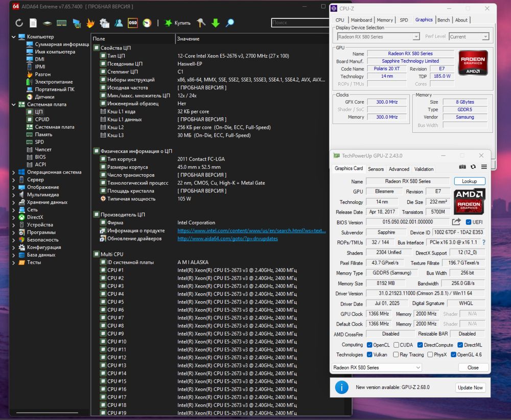The image size is (511, 420).
Task: Open the GPU-Z graphics card selector dropdown
Action: point(377,367)
